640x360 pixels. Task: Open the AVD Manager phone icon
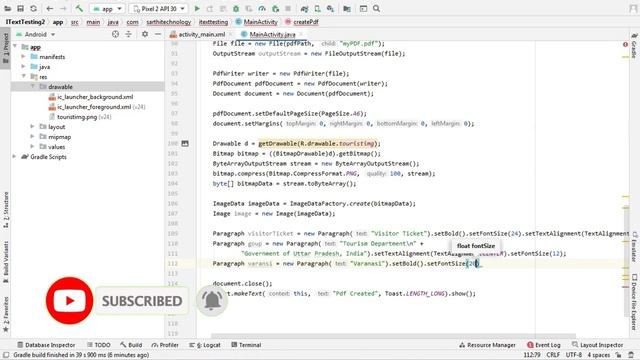pyautogui.click(x=317, y=9)
